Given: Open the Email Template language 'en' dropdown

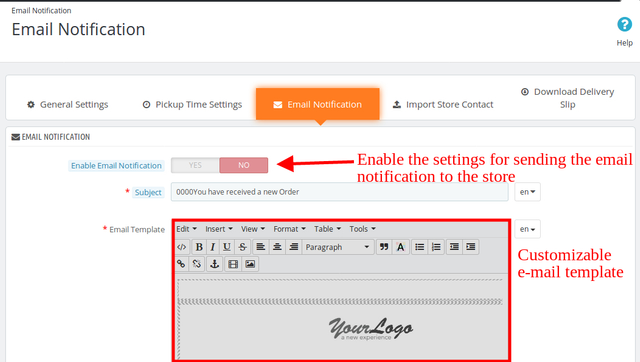Looking at the screenshot, I should [x=527, y=229].
